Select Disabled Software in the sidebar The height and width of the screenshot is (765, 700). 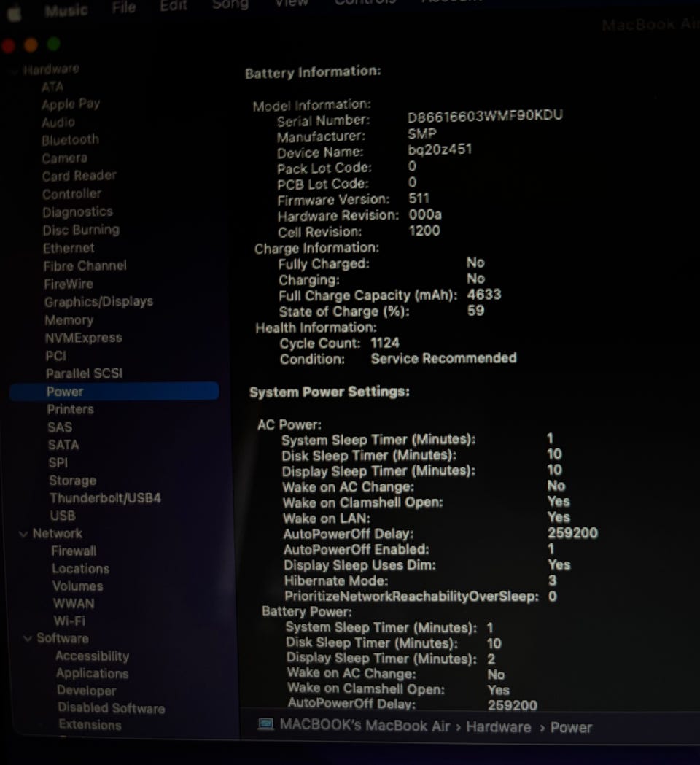tap(112, 708)
